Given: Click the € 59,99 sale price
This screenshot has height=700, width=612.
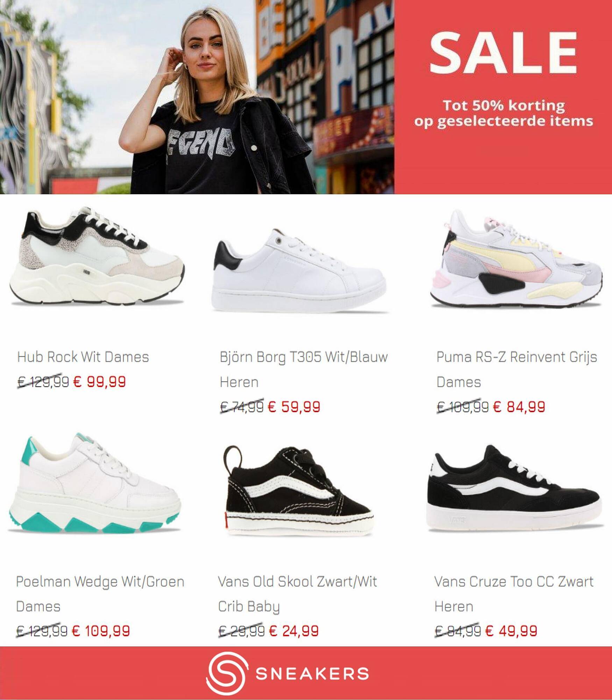Looking at the screenshot, I should coord(294,407).
